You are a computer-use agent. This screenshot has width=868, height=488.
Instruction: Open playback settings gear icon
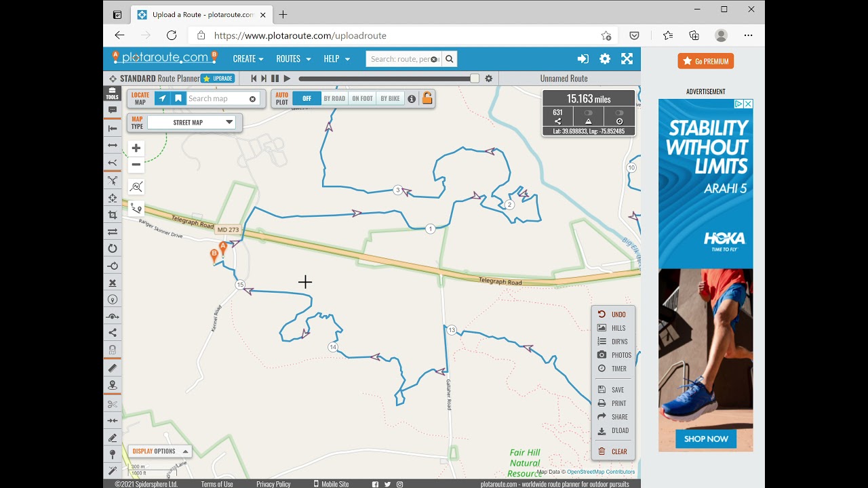[x=488, y=79]
